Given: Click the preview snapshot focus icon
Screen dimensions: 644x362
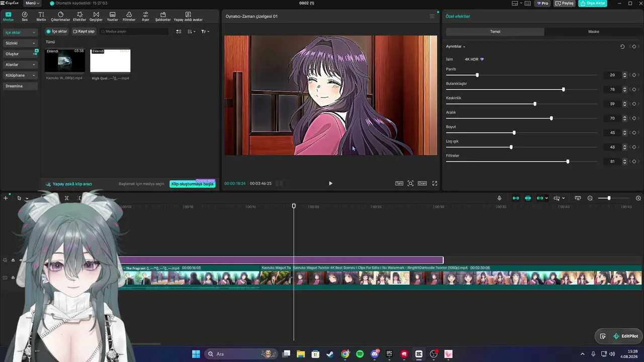Looking at the screenshot, I should pyautogui.click(x=411, y=184).
